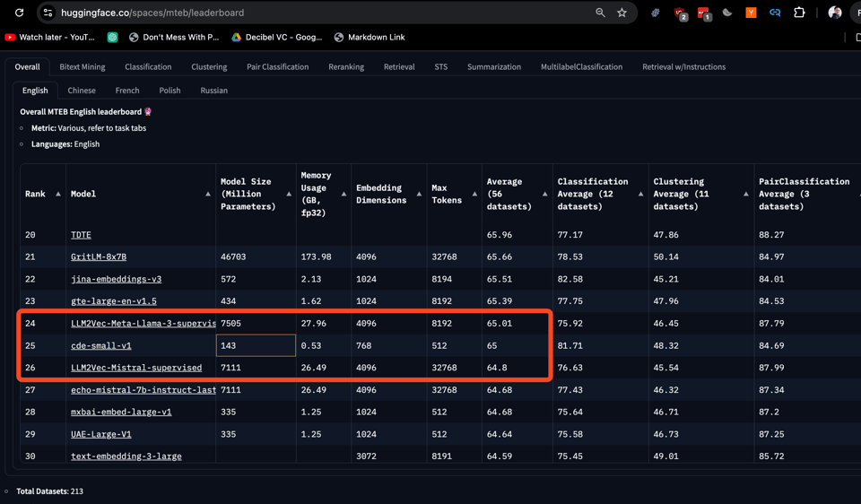861x504 pixels.
Task: Open the cde-small-v1 model link
Action: [x=101, y=345]
